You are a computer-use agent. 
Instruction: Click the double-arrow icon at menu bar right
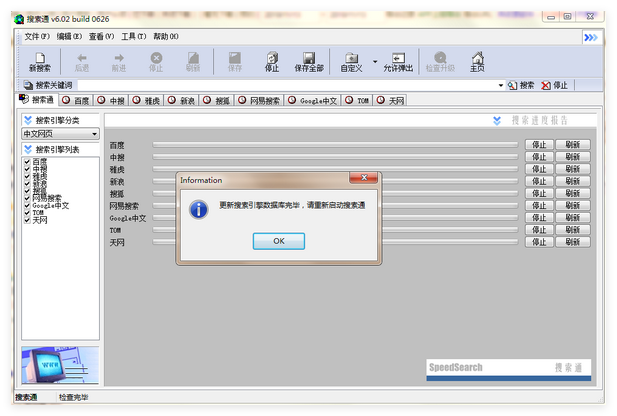click(591, 37)
